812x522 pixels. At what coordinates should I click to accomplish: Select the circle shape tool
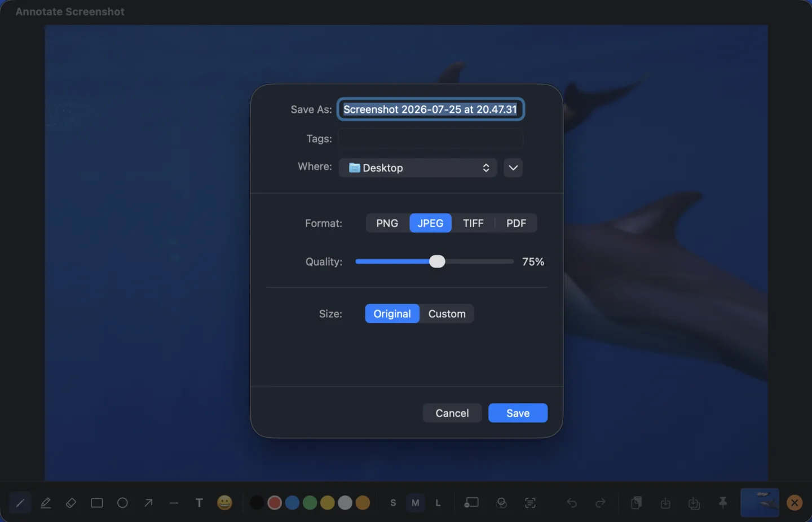(x=122, y=502)
